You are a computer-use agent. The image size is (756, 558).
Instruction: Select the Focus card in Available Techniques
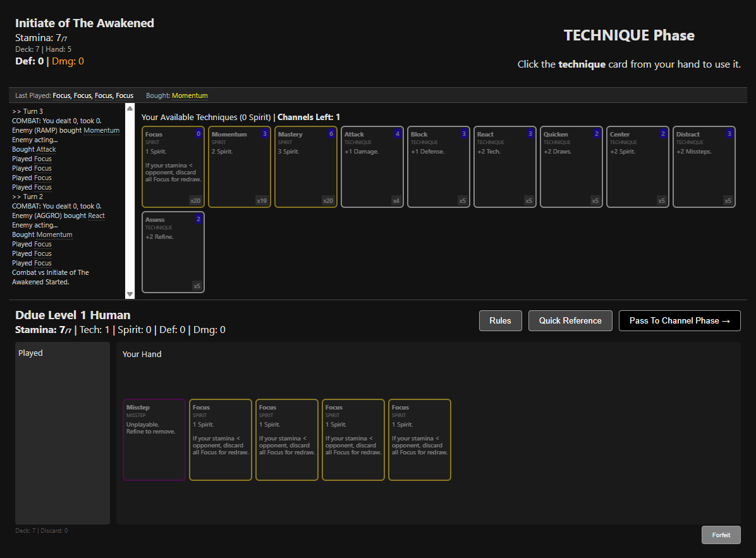click(173, 167)
